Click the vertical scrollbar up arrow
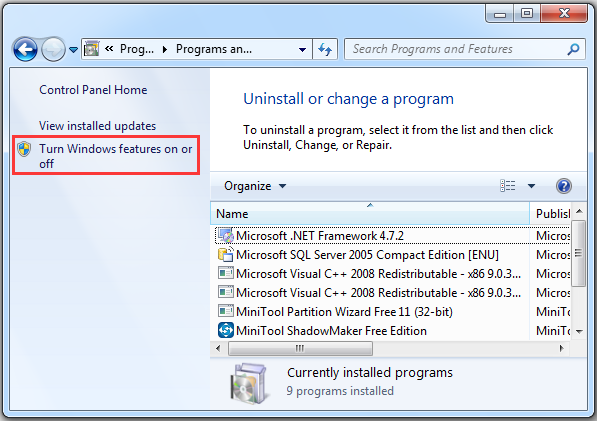The image size is (597, 421). tap(579, 211)
